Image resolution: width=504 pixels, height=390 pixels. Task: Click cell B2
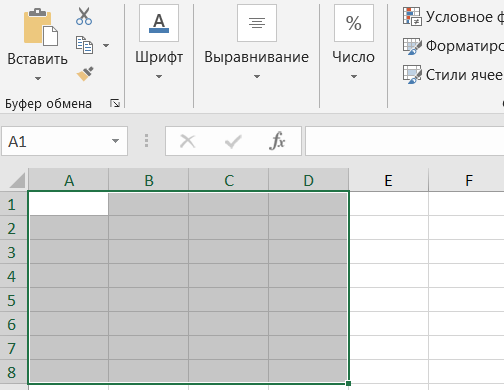(149, 228)
